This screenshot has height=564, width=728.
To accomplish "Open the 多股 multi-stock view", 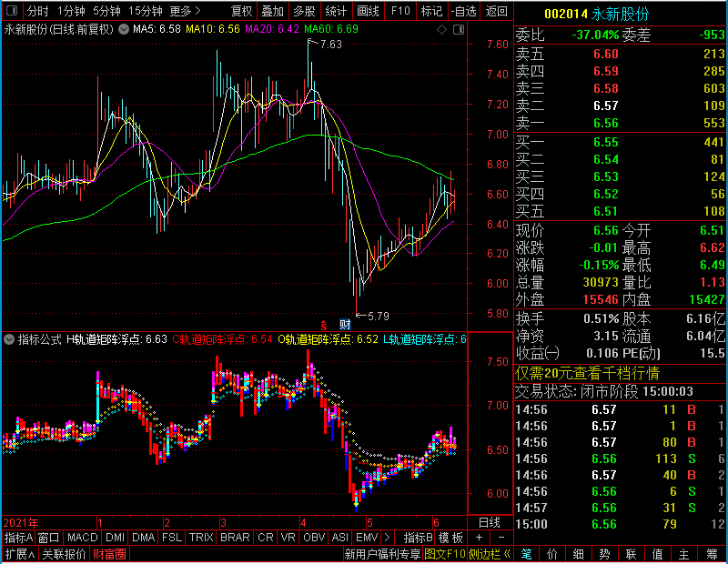I will tap(304, 11).
